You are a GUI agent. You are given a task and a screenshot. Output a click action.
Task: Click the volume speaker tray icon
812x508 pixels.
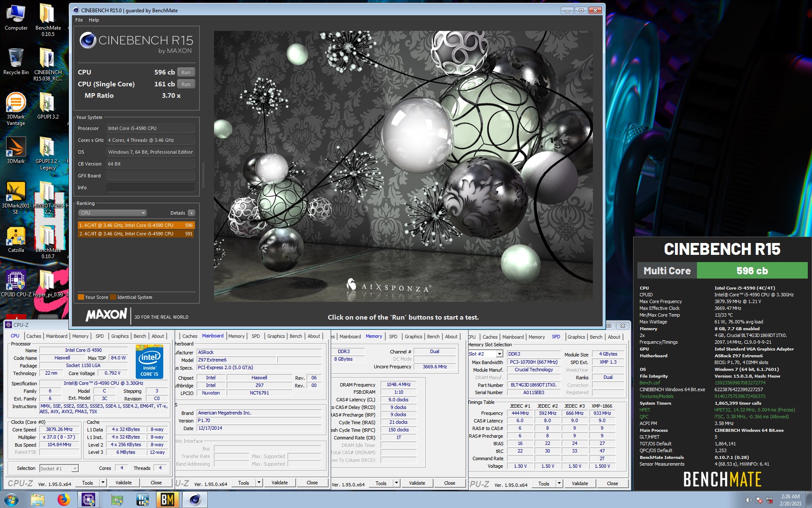coord(749,500)
